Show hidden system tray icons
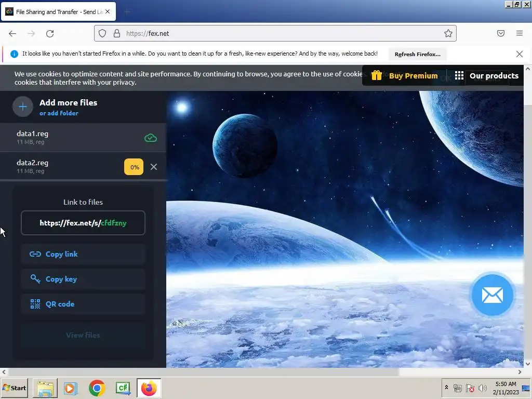This screenshot has width=532, height=399. pyautogui.click(x=446, y=388)
